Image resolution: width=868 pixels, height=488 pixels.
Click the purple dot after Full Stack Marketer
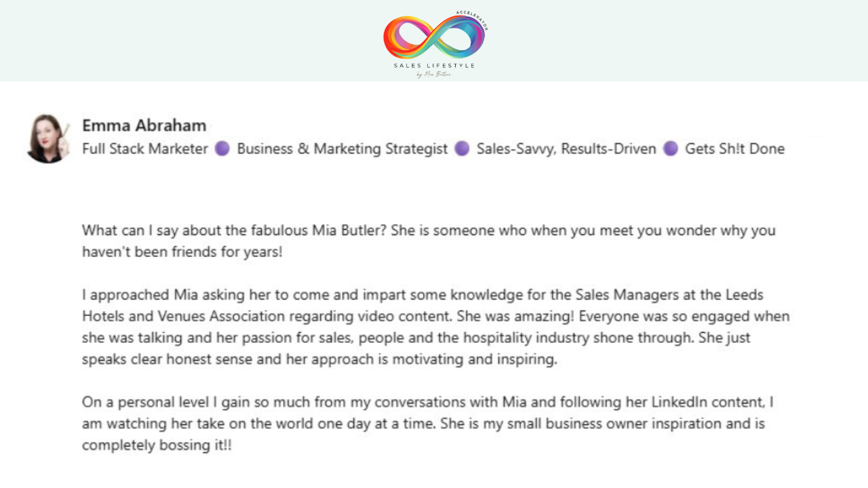click(222, 148)
